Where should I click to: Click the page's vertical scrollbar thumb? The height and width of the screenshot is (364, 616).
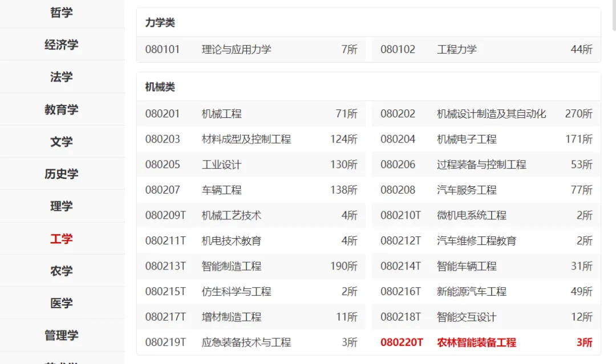(614, 15)
